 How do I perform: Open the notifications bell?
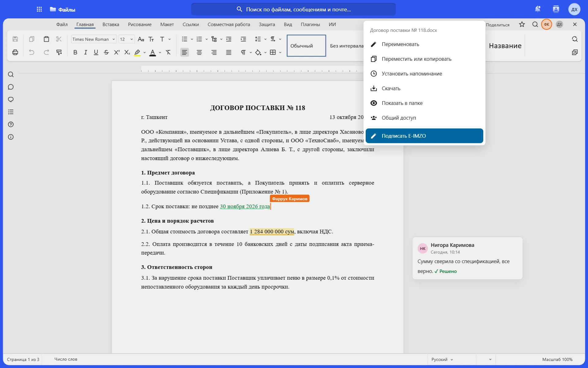(x=537, y=9)
